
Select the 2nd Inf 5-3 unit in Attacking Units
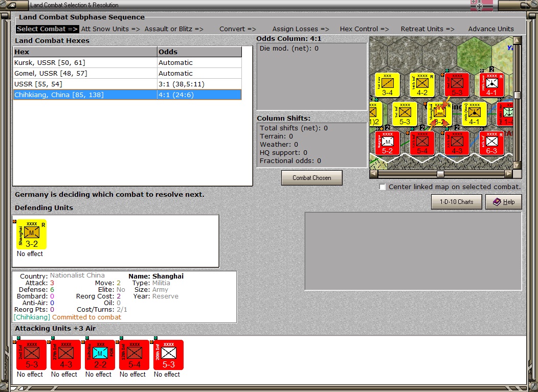(31, 355)
